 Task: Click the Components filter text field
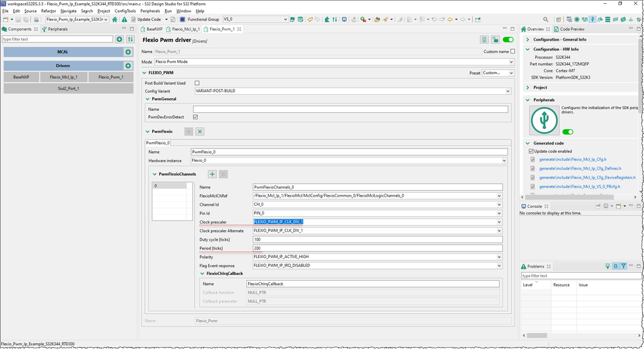point(57,39)
